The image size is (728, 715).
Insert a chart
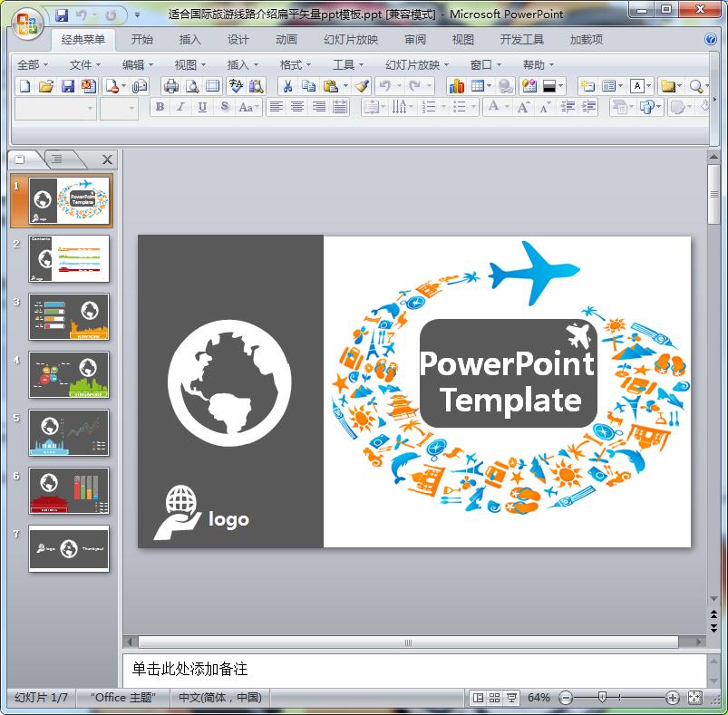[456, 86]
